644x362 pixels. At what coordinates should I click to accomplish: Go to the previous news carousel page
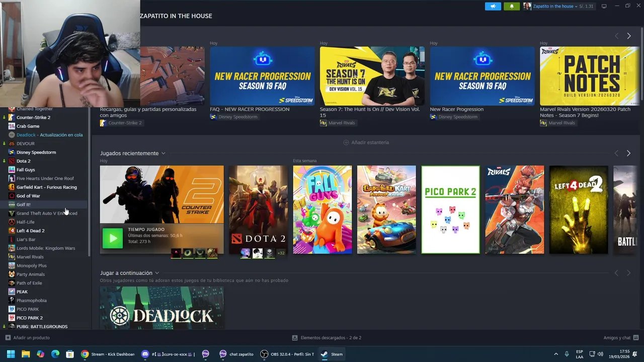coord(616,36)
